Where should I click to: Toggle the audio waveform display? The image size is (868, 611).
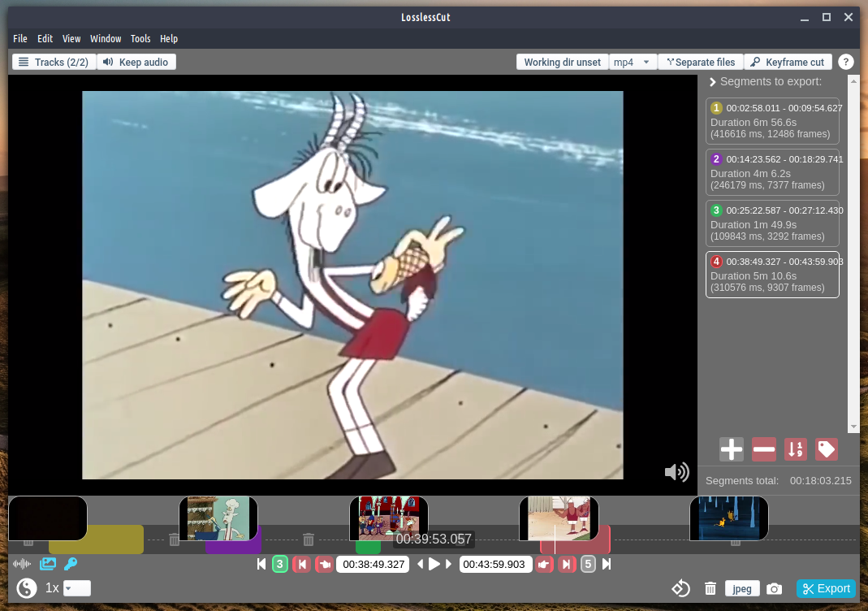tap(22, 564)
